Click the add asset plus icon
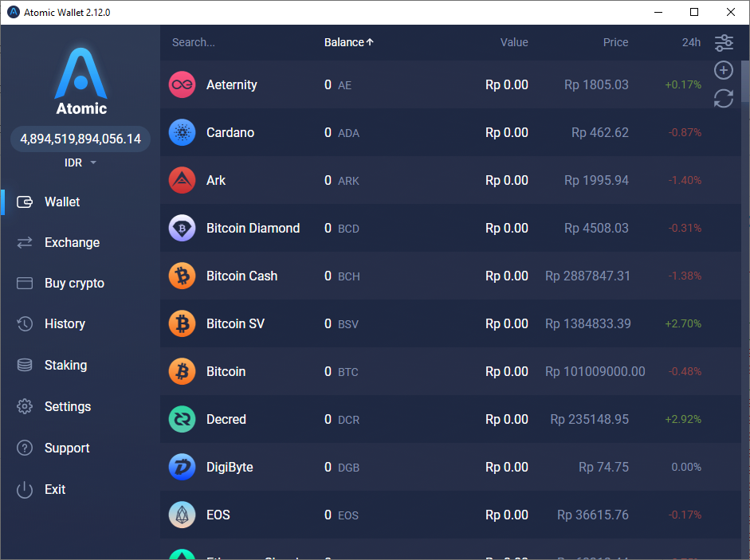 tap(723, 70)
